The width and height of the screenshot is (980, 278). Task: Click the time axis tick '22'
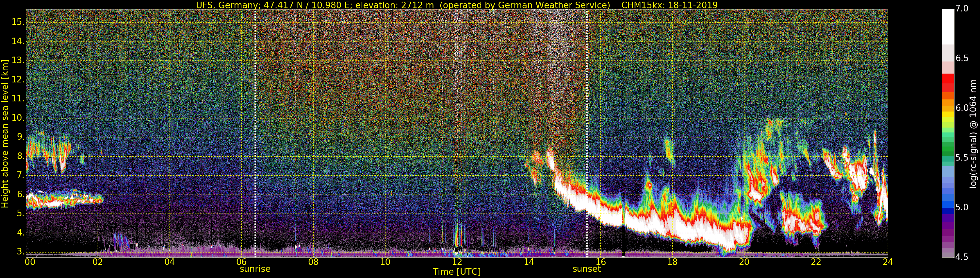tap(816, 262)
